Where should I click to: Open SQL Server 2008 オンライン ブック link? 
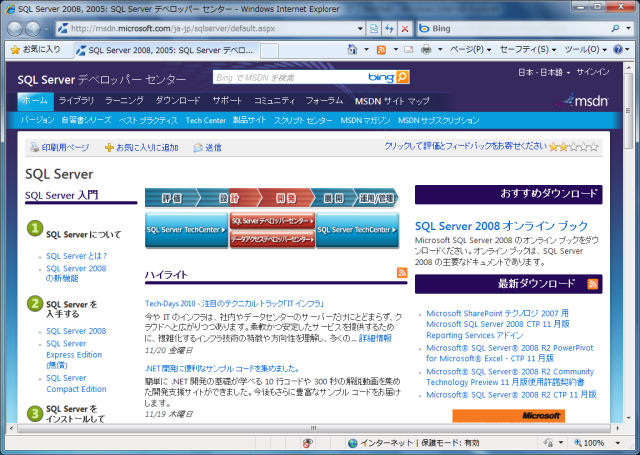502,226
